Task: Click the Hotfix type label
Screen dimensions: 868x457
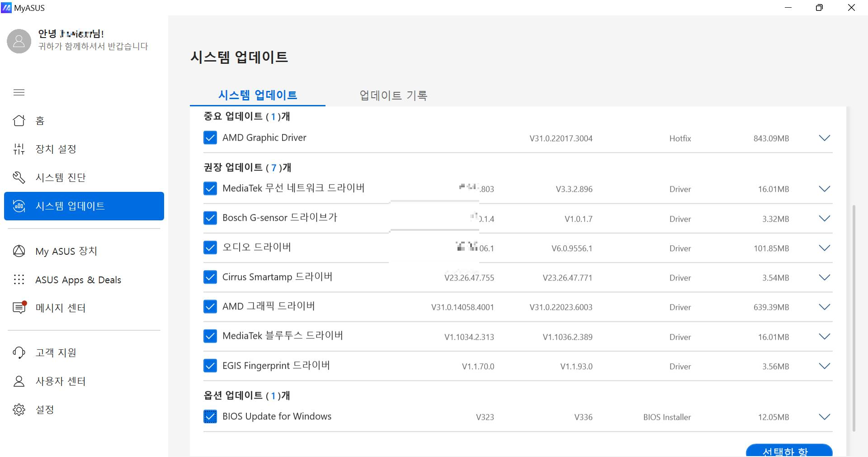Action: click(680, 138)
